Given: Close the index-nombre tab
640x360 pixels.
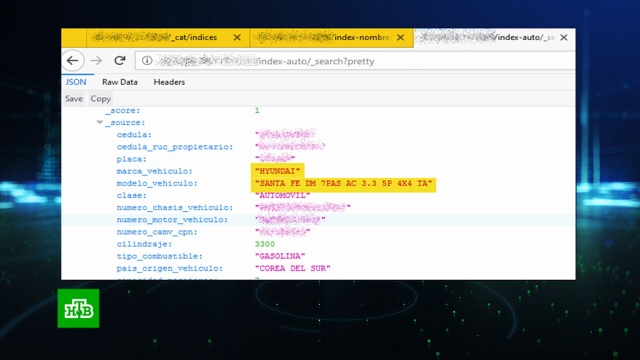Looking at the screenshot, I should 400,38.
